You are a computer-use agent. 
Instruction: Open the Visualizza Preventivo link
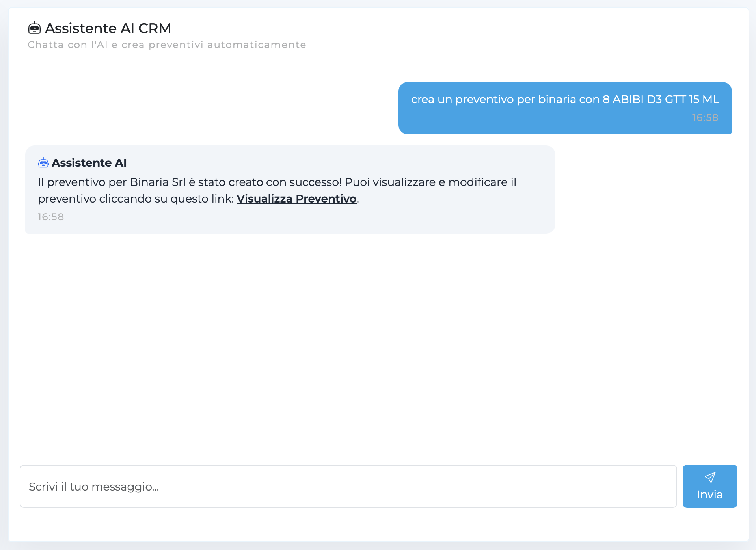point(296,199)
